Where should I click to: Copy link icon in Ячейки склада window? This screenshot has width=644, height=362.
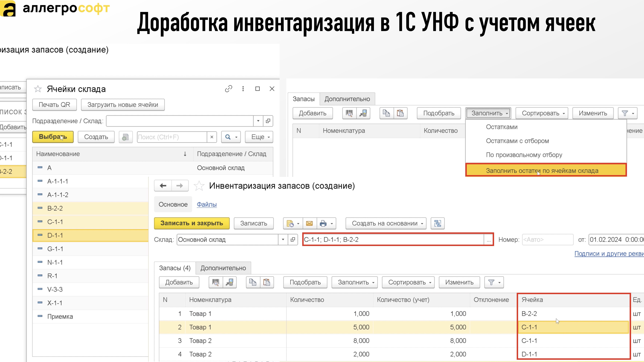229,89
